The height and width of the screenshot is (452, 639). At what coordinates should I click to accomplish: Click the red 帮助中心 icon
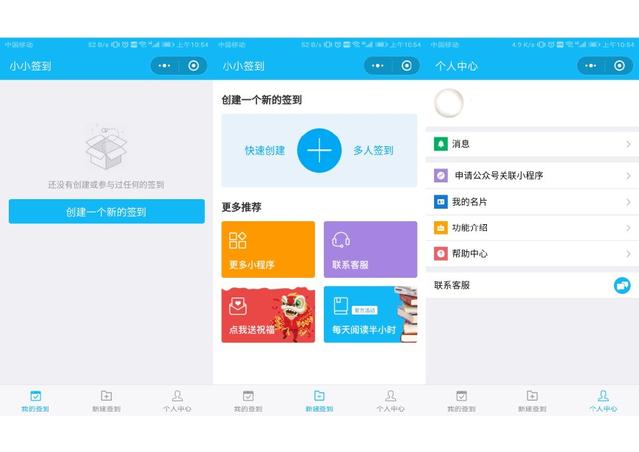point(441,254)
